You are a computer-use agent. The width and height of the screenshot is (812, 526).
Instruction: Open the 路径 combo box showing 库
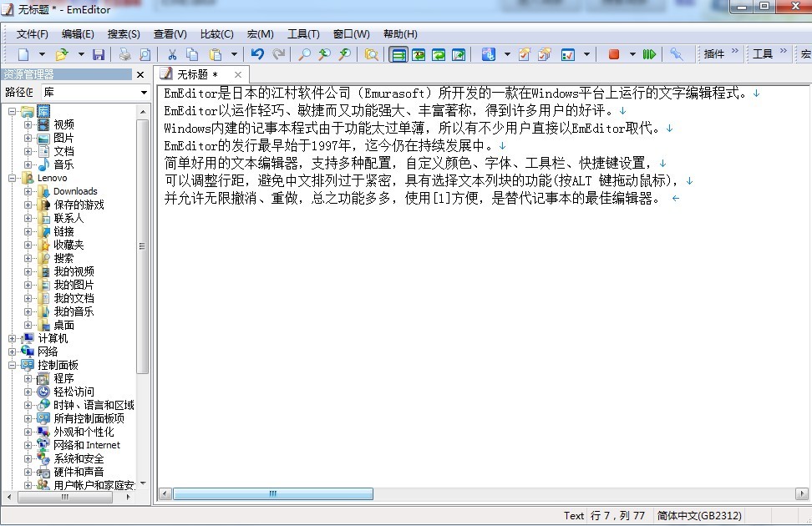[x=95, y=92]
